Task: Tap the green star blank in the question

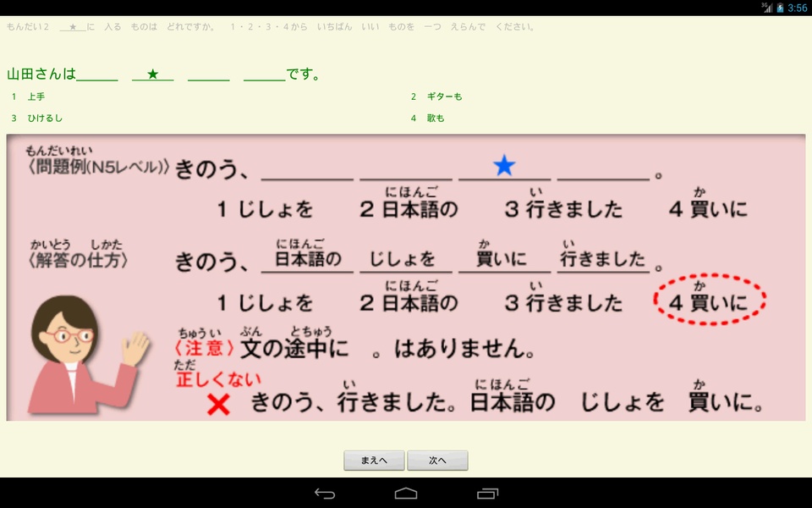Action: tap(153, 75)
